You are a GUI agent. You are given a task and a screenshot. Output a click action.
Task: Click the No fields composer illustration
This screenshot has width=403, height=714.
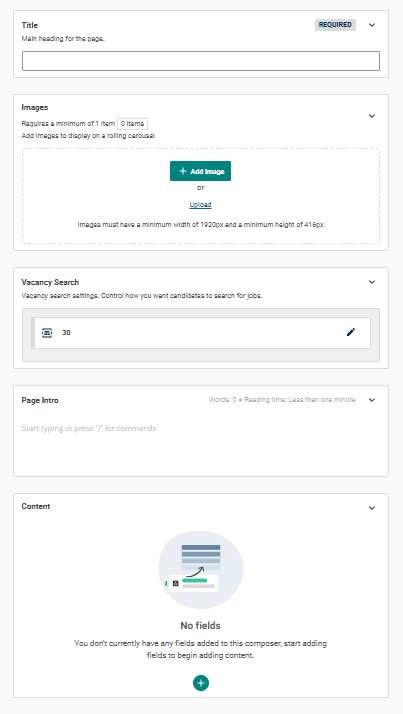(x=201, y=570)
